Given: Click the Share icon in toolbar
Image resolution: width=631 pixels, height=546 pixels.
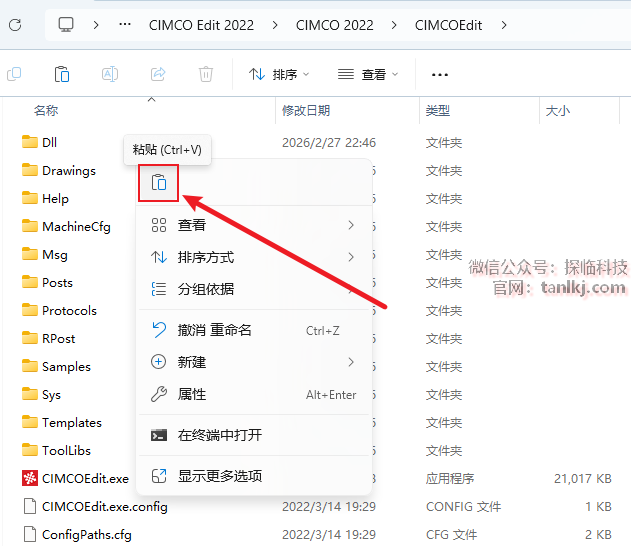Looking at the screenshot, I should [x=158, y=74].
